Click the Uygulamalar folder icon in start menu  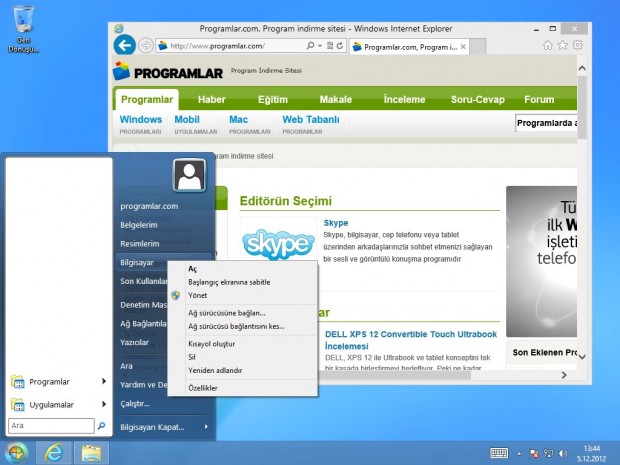pos(18,405)
